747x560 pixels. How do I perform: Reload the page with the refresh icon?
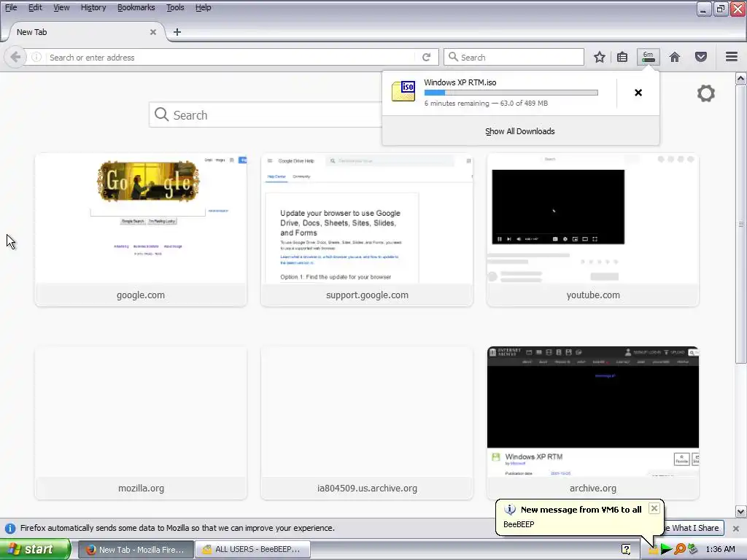point(426,57)
